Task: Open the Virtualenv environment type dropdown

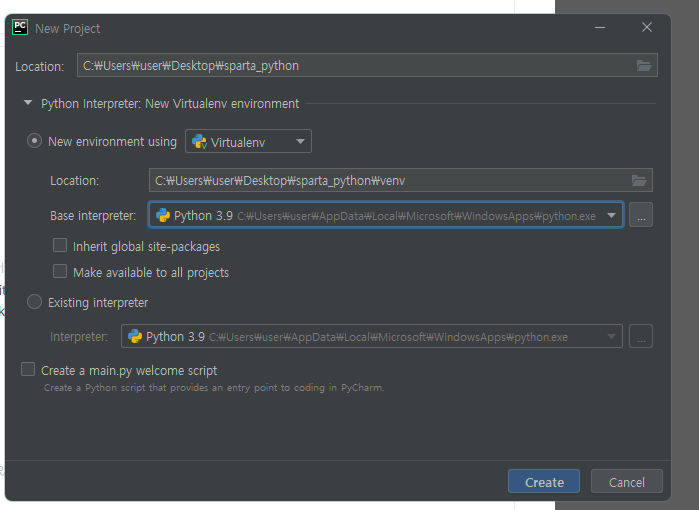Action: 248,141
